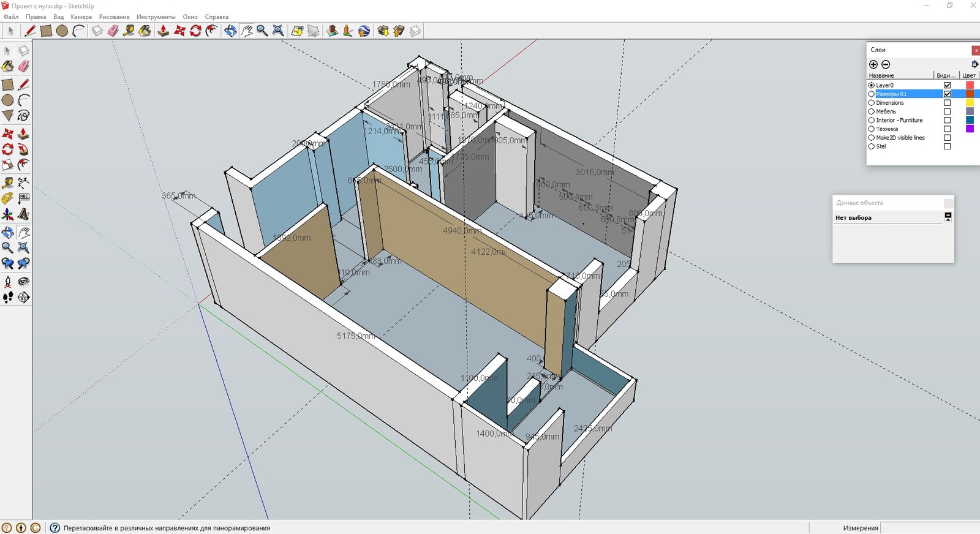The height and width of the screenshot is (534, 980).
Task: Click the Измерения measurements input box
Action: click(930, 528)
